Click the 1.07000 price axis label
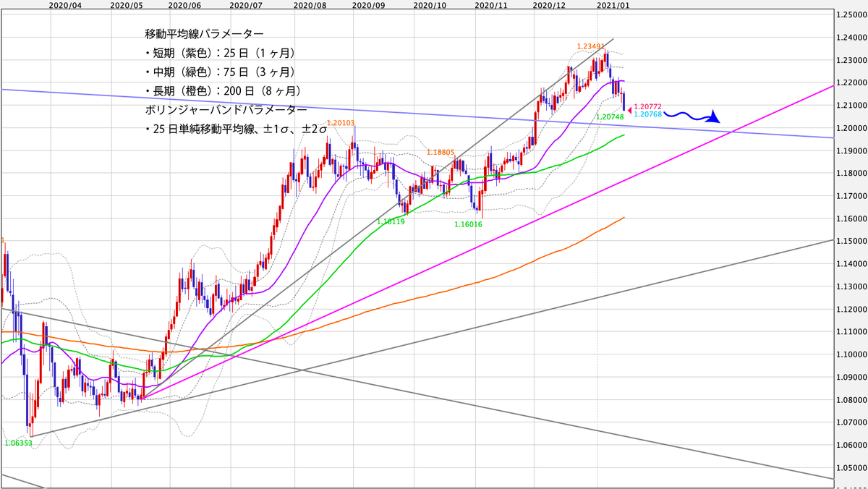Screen dimensions: 868x489 coord(851,422)
